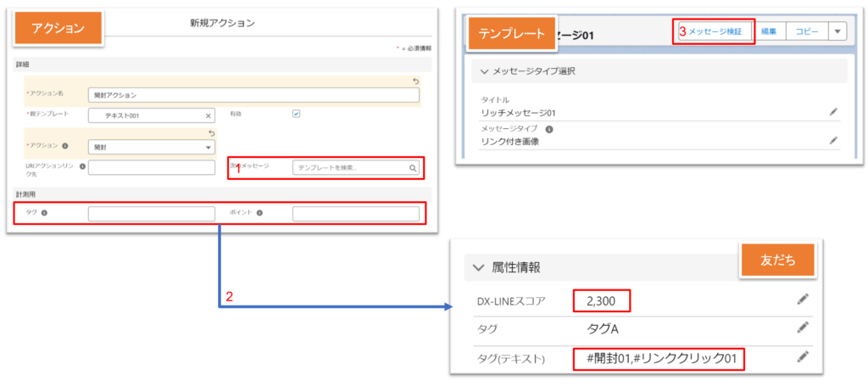Click undo arrow above アクション名 field
Screen dimensions: 868x387
(x=415, y=81)
